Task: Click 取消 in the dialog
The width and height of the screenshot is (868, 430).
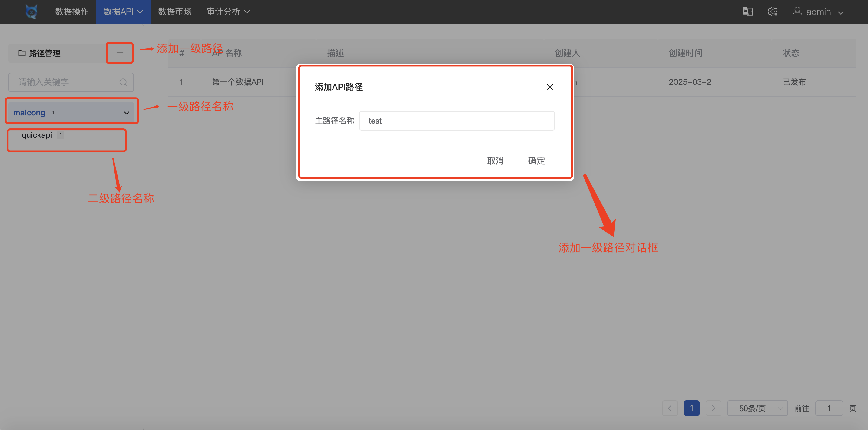Action: (x=495, y=161)
